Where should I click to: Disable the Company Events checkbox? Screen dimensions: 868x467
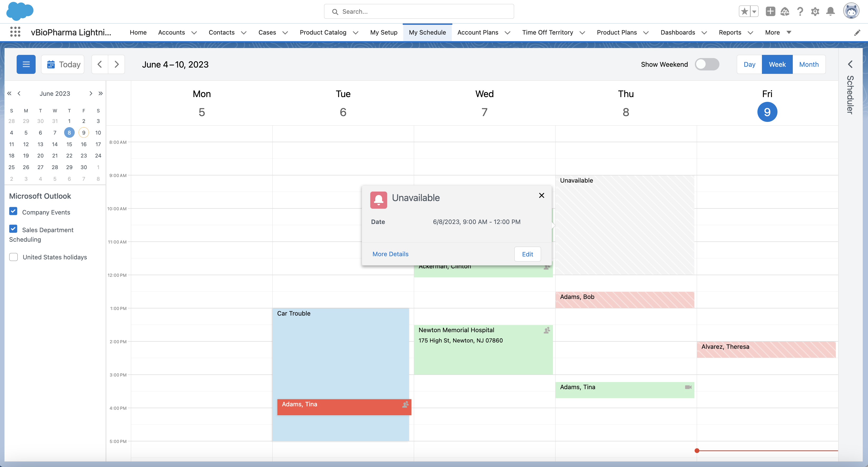(x=13, y=211)
